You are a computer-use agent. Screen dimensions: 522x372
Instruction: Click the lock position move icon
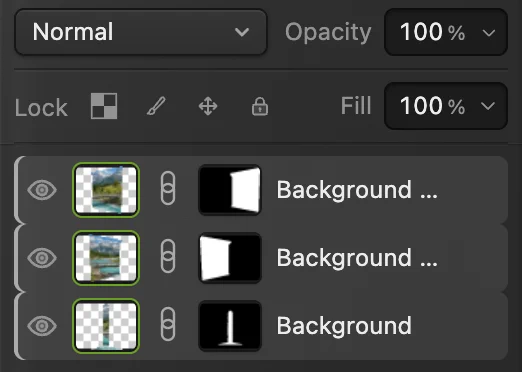[x=208, y=106]
